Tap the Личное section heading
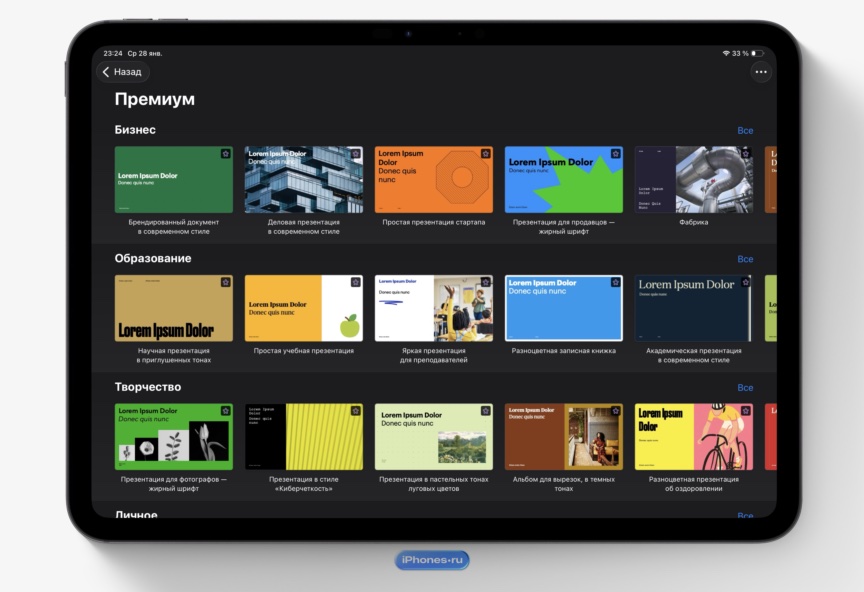This screenshot has height=592, width=864. (136, 515)
